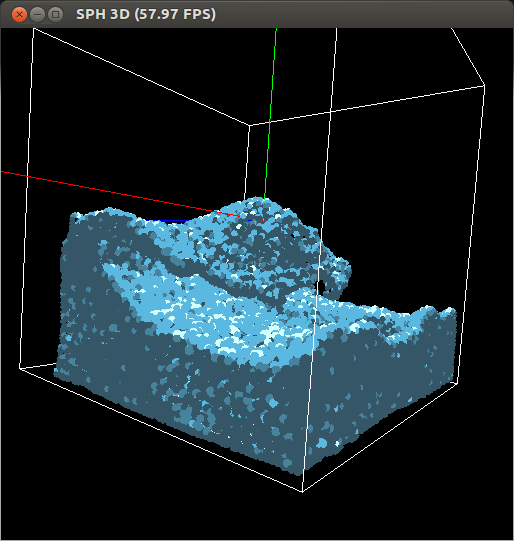
Task: Maximize the SPH 3D simulation window
Action: (x=55, y=14)
